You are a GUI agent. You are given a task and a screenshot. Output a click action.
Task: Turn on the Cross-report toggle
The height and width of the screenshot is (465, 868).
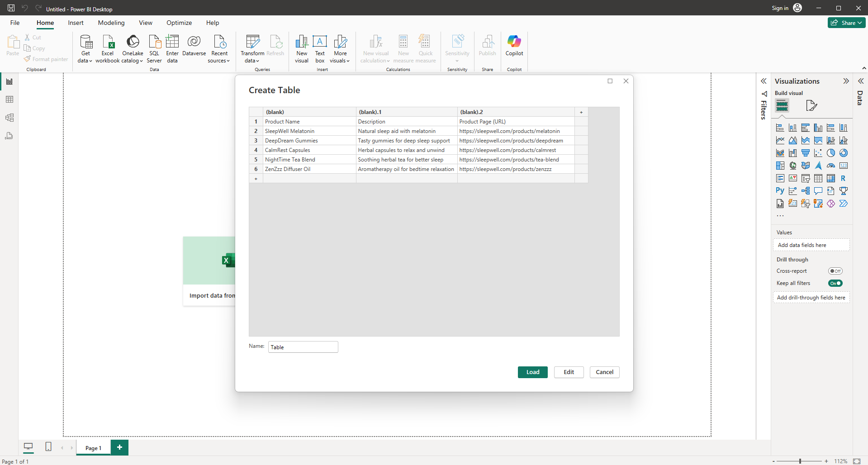point(835,271)
